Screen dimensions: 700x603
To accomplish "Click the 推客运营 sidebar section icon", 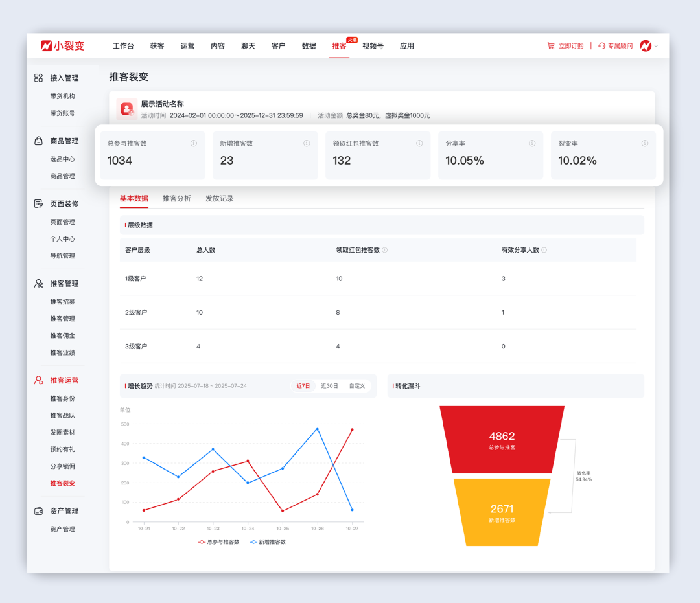I will pos(39,380).
